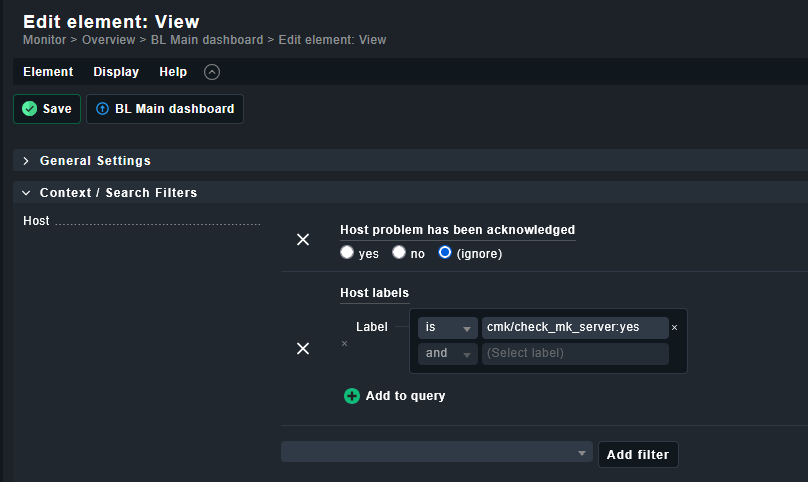
Task: Remove the Host labels filter with its X
Action: pos(303,348)
